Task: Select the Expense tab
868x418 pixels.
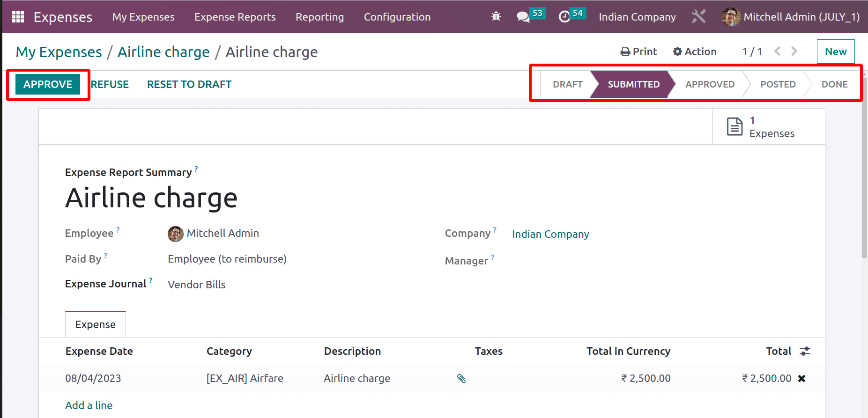Action: tap(96, 324)
